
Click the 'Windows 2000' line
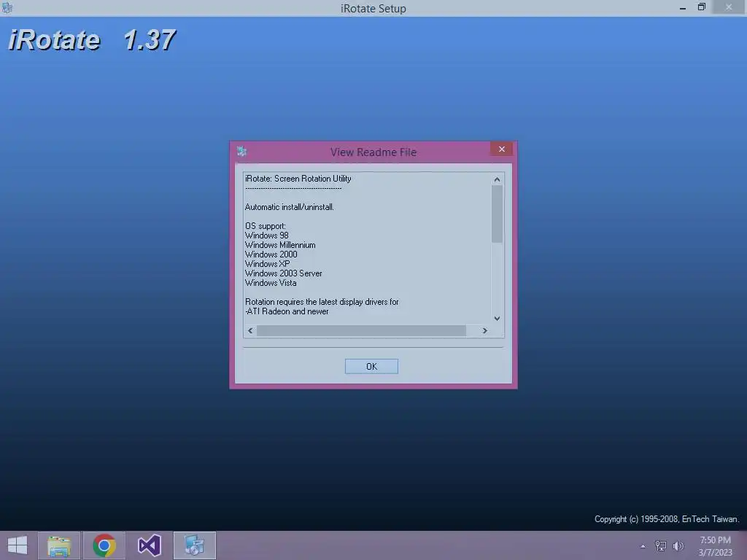tap(271, 254)
